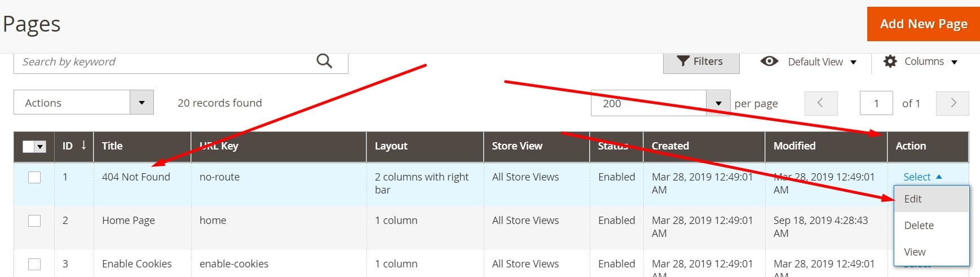Image resolution: width=980 pixels, height=277 pixels.
Task: Sort by Created column header
Action: point(704,146)
